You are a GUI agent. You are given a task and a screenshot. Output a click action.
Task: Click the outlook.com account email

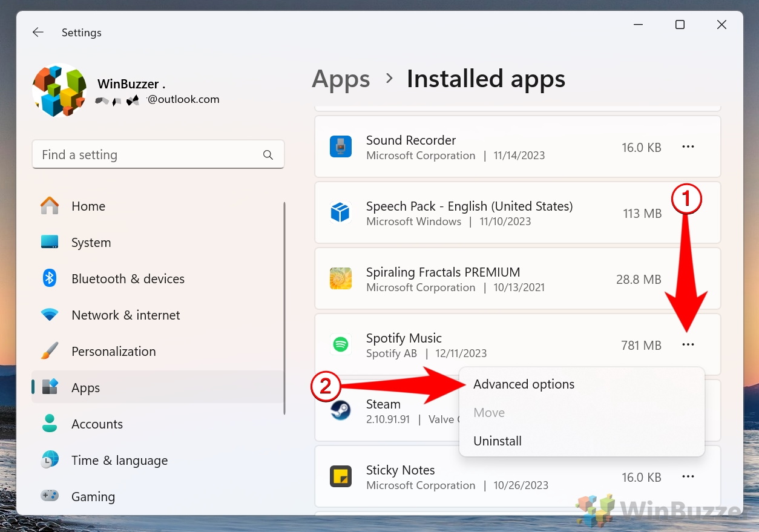coord(183,99)
